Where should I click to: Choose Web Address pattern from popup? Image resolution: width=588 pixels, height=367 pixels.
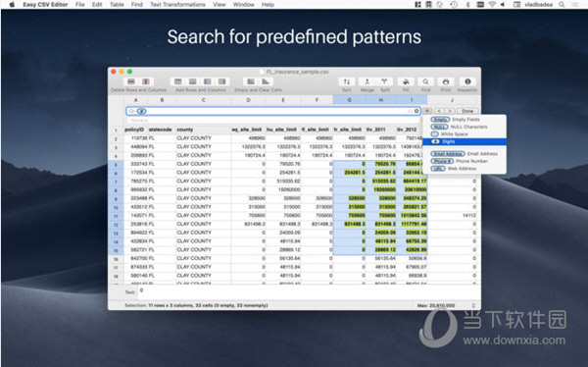[465, 169]
